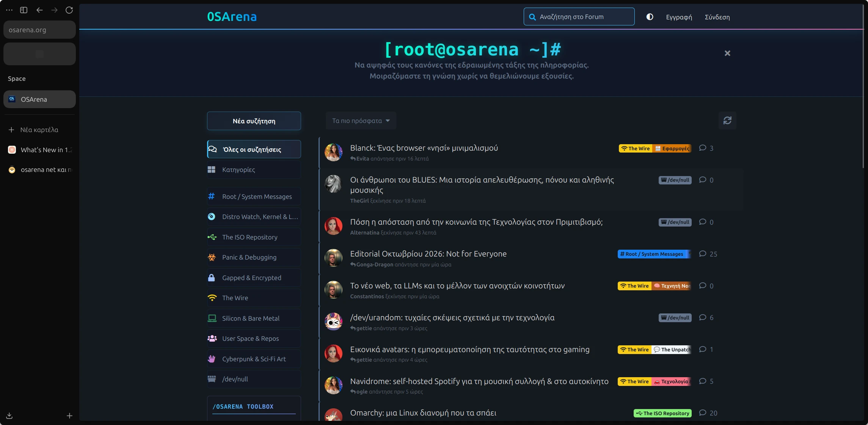Click the search magnifier icon
The width and height of the screenshot is (868, 425).
click(532, 17)
